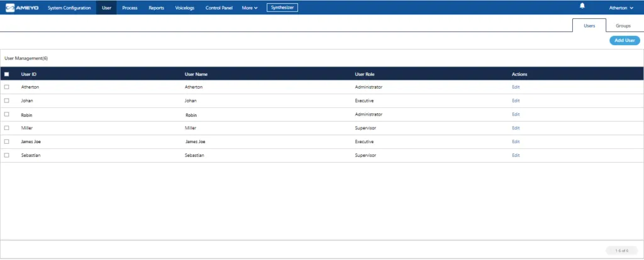Toggle the select-all users checkbox
The height and width of the screenshot is (260, 644).
point(6,74)
